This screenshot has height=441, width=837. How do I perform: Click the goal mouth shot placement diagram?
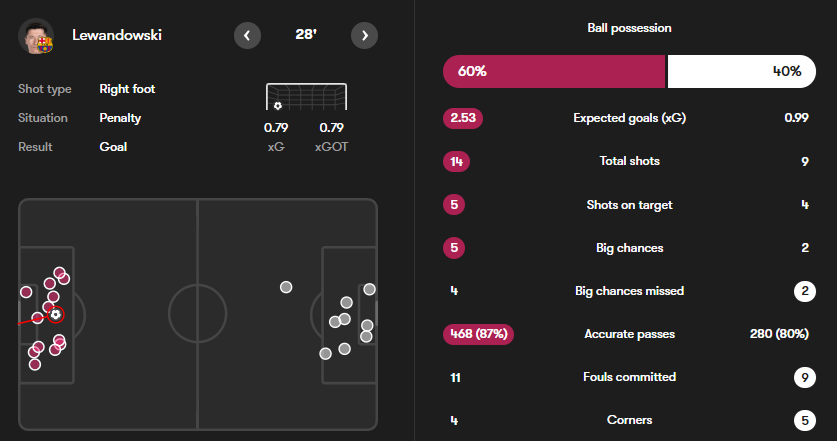pos(306,97)
